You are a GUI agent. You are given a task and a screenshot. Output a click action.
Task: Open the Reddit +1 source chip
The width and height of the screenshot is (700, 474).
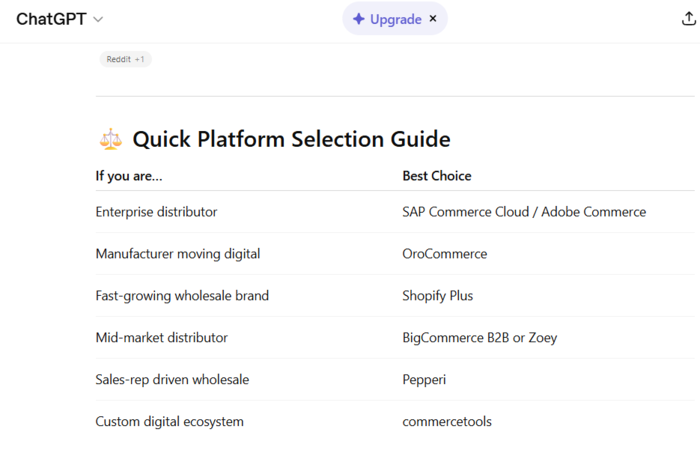125,59
